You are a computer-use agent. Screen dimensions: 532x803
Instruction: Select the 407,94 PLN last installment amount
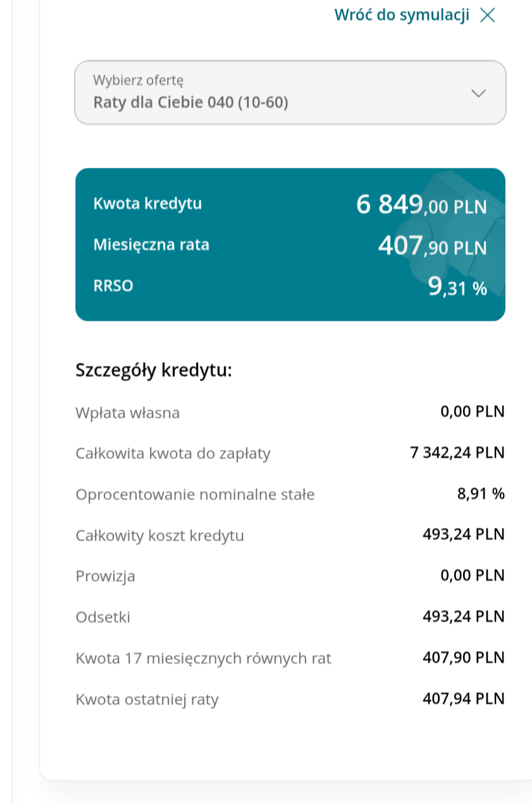464,699
